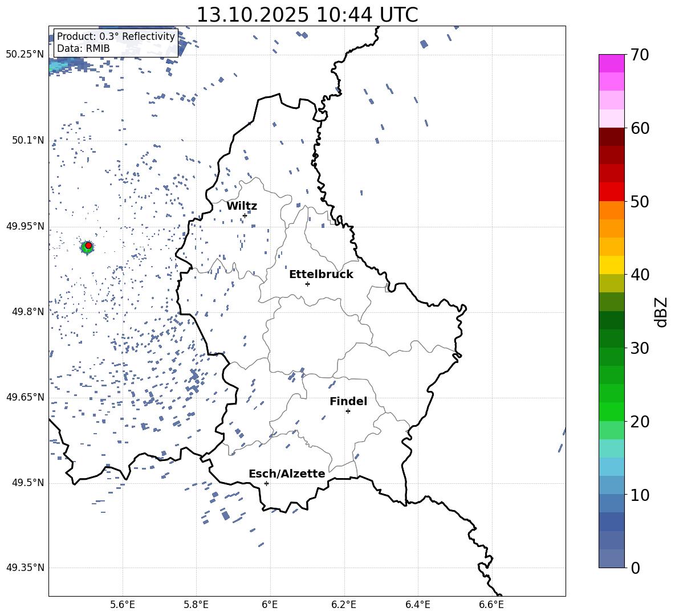This screenshot has width=675, height=616.
Task: Select the Wiltz city label
Action: 242,206
